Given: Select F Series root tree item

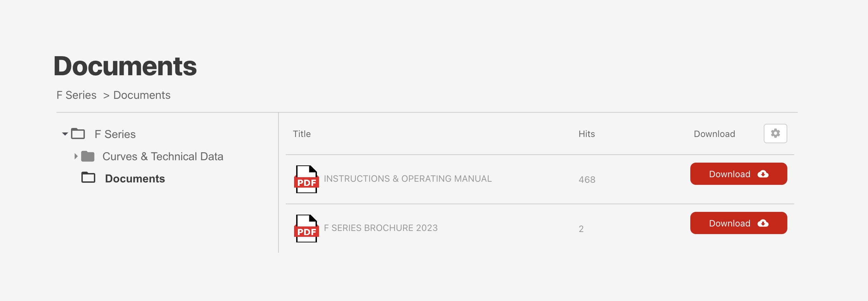Looking at the screenshot, I should point(115,134).
